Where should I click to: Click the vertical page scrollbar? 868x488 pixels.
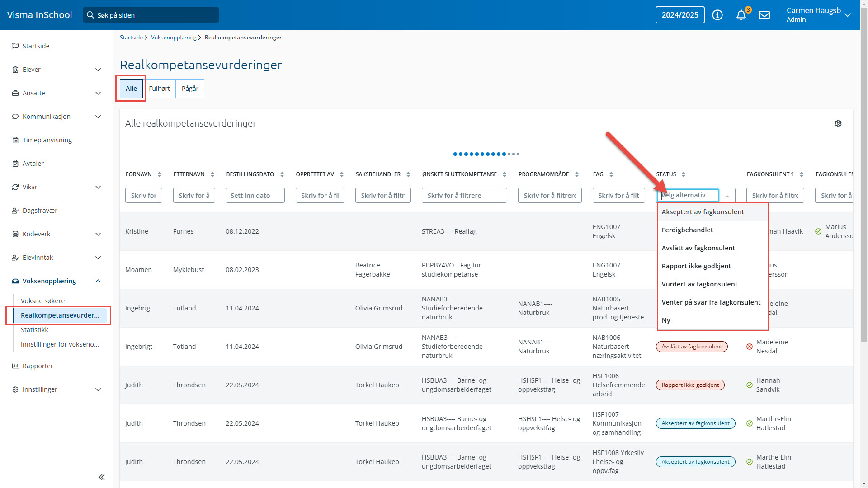tap(864, 181)
